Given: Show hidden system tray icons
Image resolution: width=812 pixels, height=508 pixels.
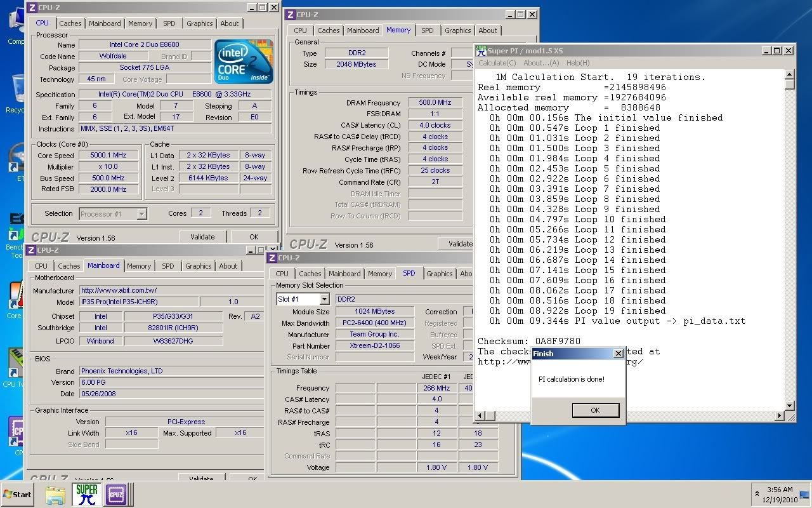Looking at the screenshot, I should 756,494.
